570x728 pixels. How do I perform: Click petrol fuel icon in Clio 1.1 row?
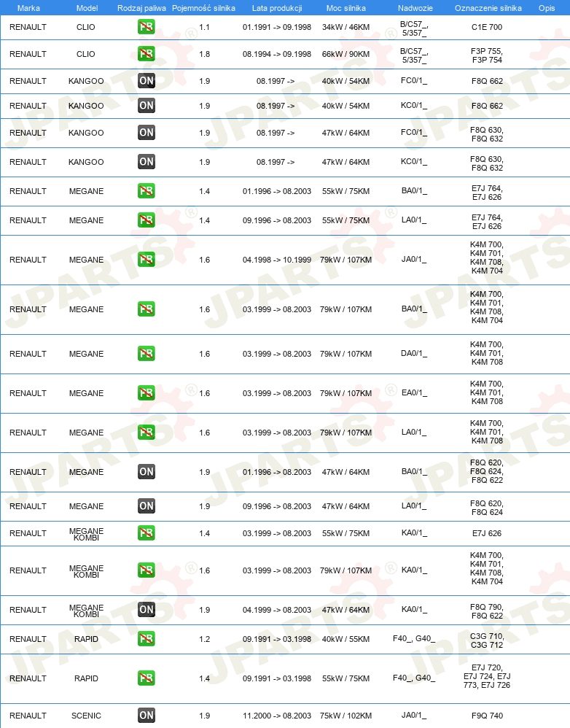[146, 27]
